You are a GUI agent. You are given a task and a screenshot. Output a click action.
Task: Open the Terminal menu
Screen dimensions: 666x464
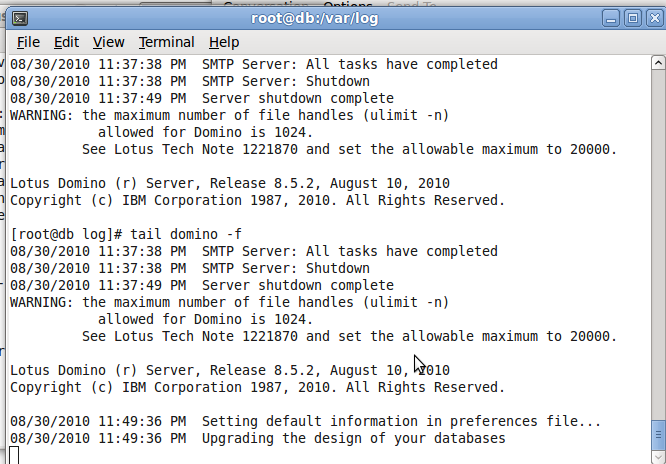(x=166, y=42)
